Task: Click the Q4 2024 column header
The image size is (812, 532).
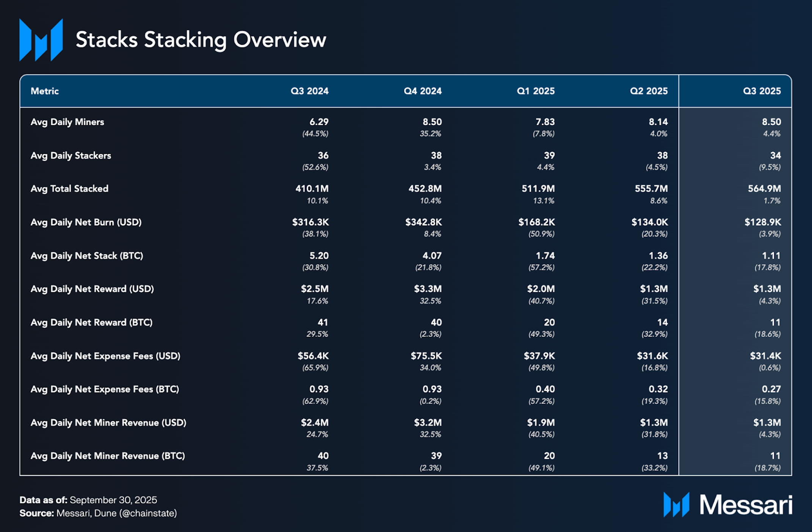Action: [422, 91]
